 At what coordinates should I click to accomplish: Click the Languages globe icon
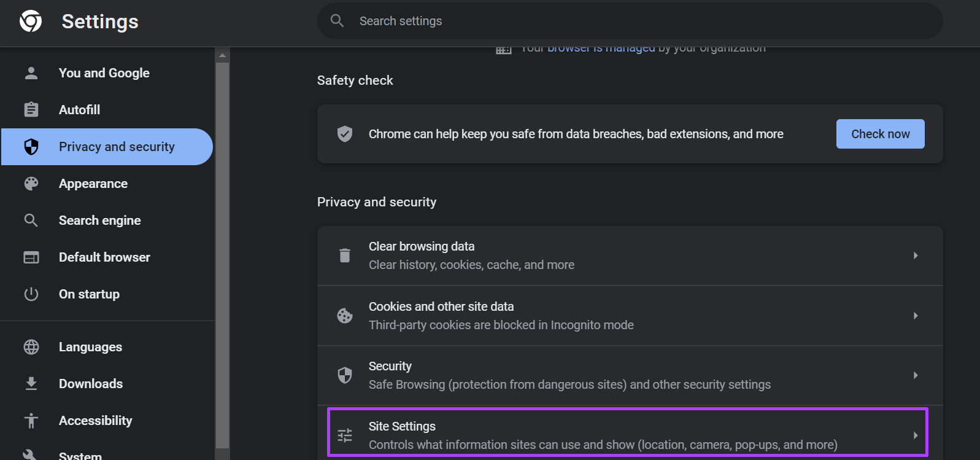click(31, 347)
